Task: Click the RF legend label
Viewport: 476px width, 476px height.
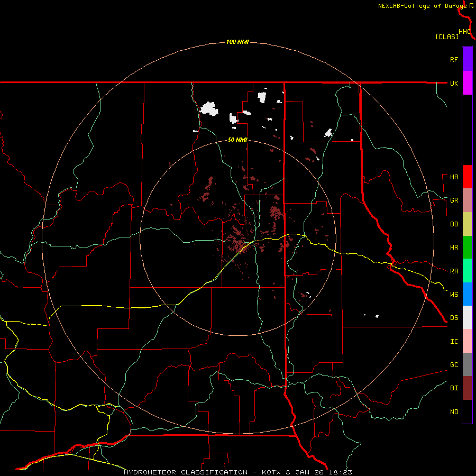Action: click(x=454, y=59)
